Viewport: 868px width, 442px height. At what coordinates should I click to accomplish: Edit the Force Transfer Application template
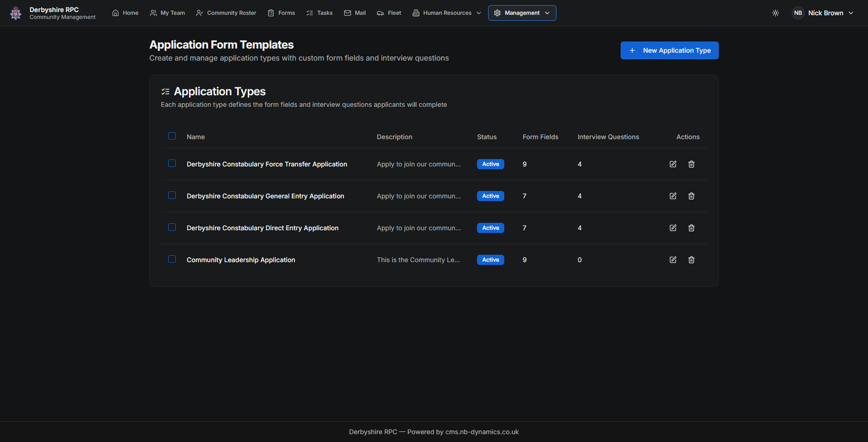(673, 164)
